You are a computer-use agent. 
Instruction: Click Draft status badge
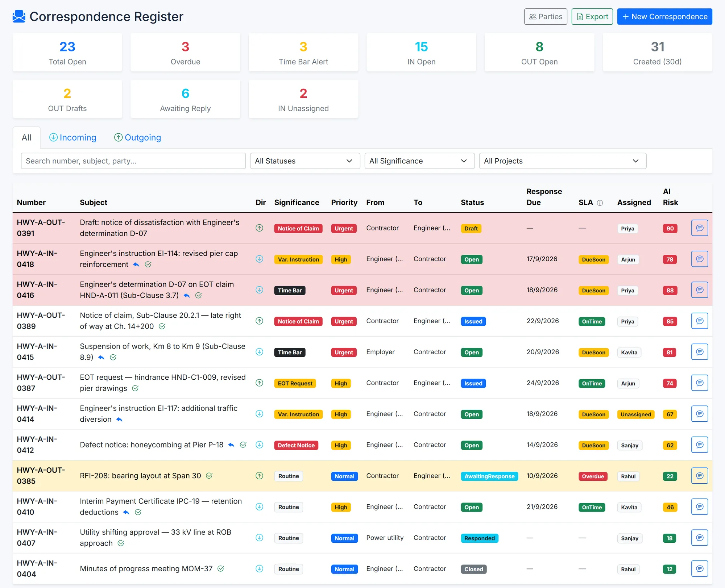click(471, 229)
